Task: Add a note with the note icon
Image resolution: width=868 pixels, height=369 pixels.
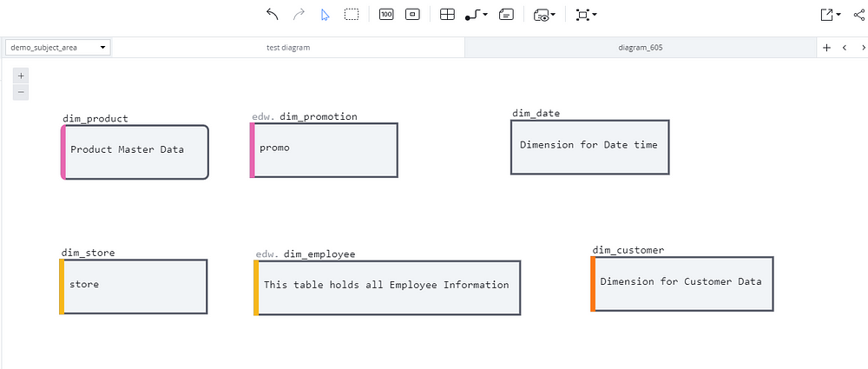Action: 507,15
